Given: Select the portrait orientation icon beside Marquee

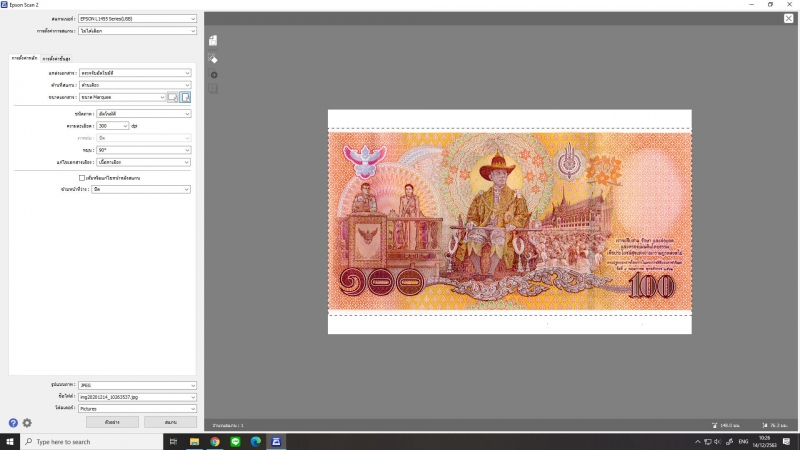Looking at the screenshot, I should [x=185, y=97].
